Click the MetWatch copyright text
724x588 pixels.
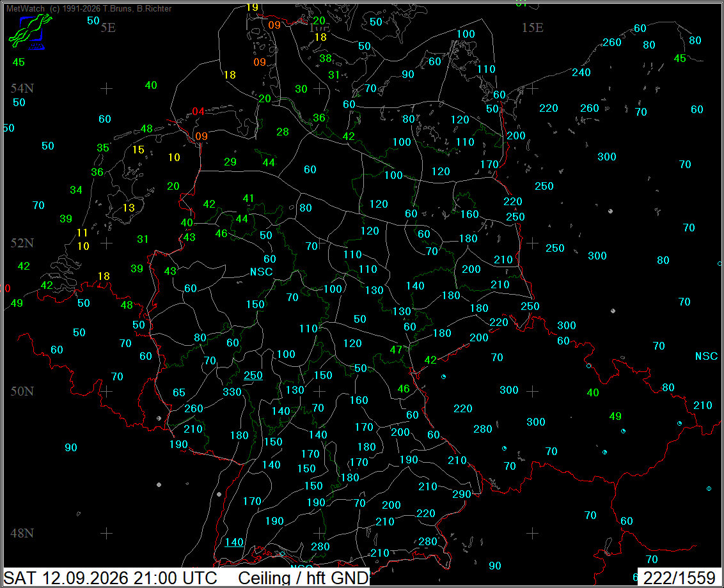pyautogui.click(x=89, y=8)
